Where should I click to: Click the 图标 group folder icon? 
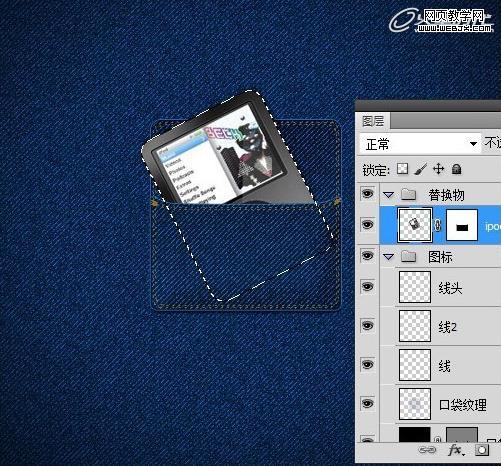[x=408, y=256]
